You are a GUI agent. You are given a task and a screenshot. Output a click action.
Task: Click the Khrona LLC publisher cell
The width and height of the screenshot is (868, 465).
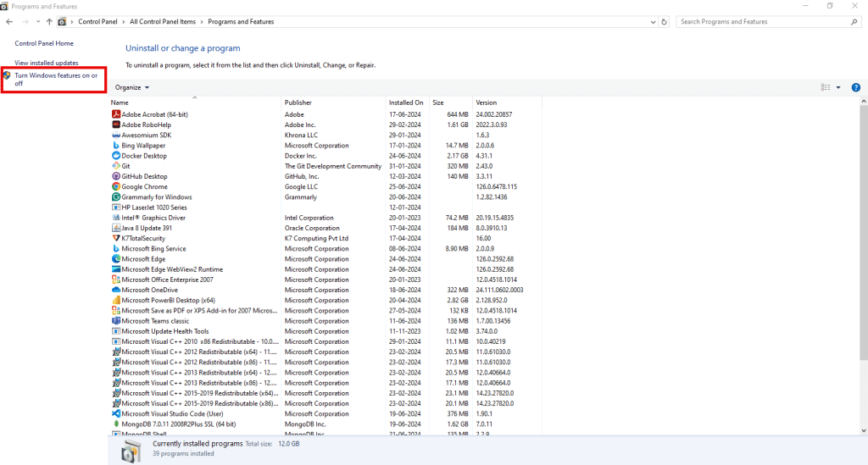[301, 135]
